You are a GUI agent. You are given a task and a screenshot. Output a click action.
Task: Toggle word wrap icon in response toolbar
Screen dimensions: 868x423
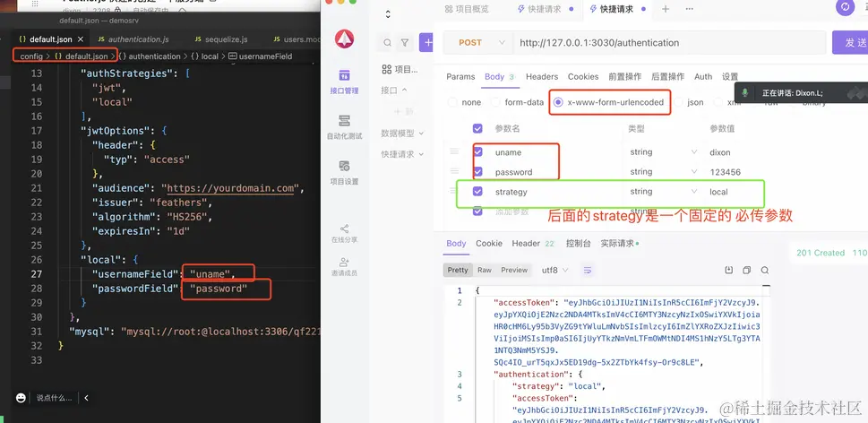tap(588, 270)
